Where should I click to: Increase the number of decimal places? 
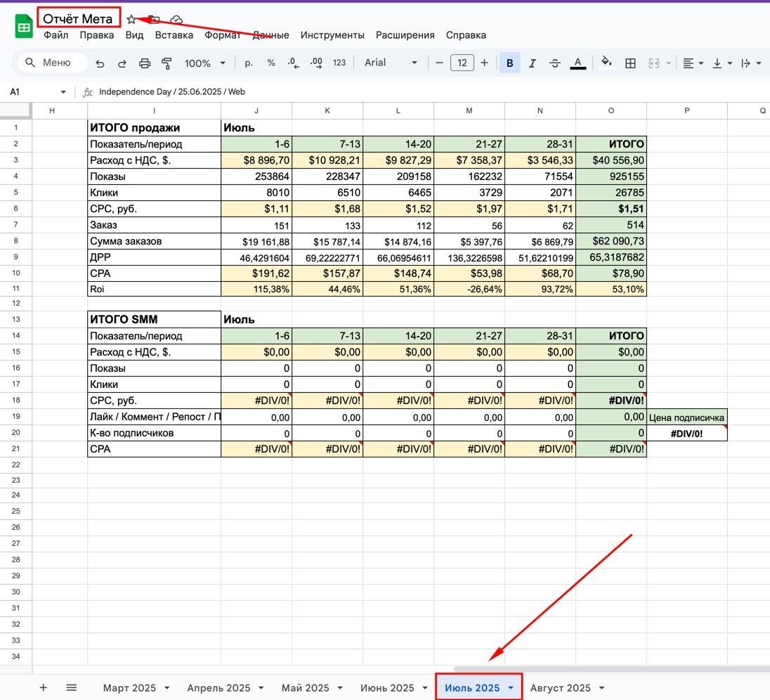[x=316, y=63]
